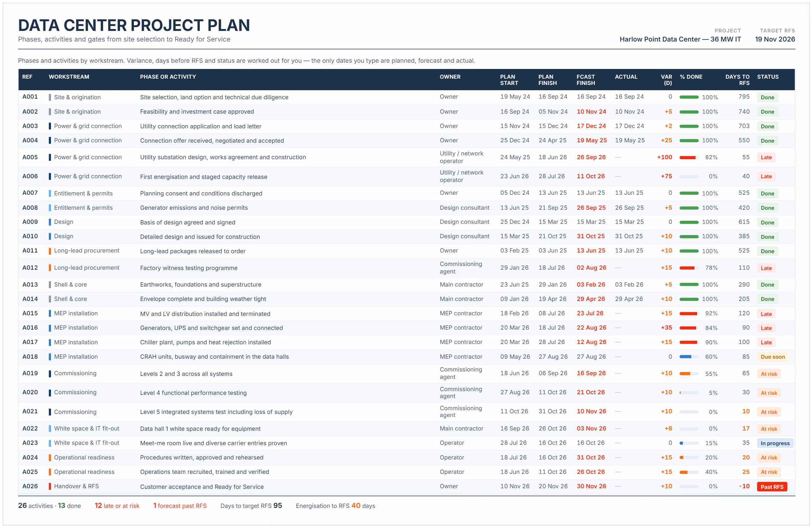Viewport: 812px width, 526px height.
Task: Click the STATUS column header
Action: pyautogui.click(x=768, y=77)
